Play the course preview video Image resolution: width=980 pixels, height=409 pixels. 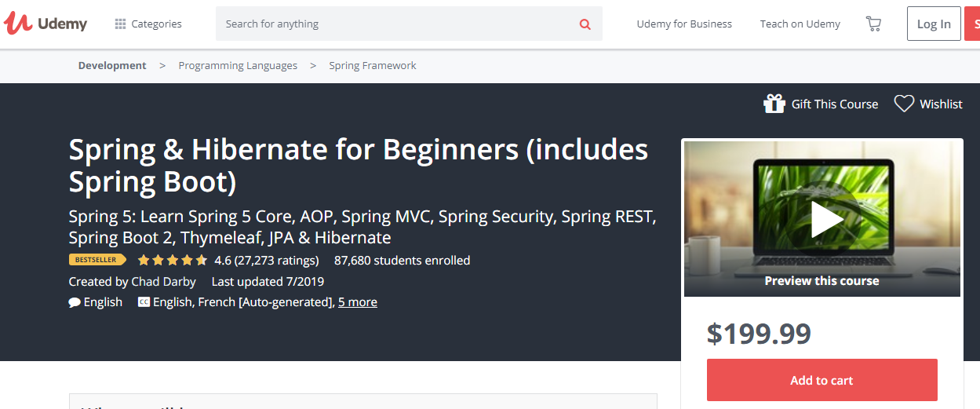tap(827, 219)
